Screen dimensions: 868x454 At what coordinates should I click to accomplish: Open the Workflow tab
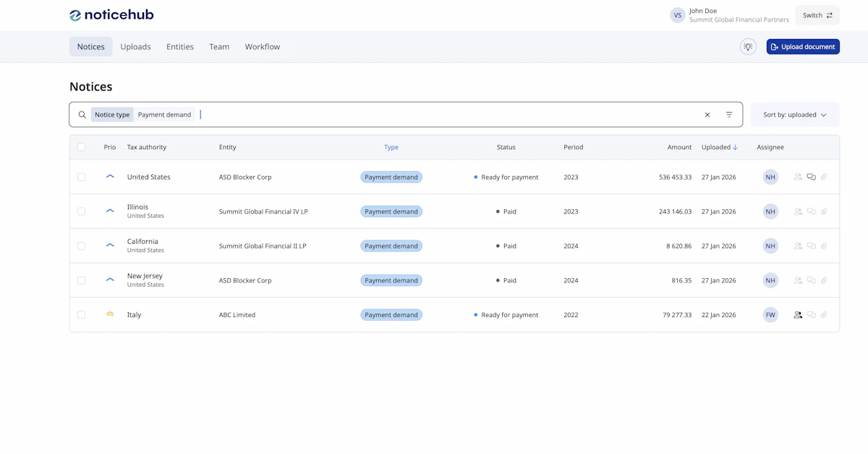coord(262,46)
